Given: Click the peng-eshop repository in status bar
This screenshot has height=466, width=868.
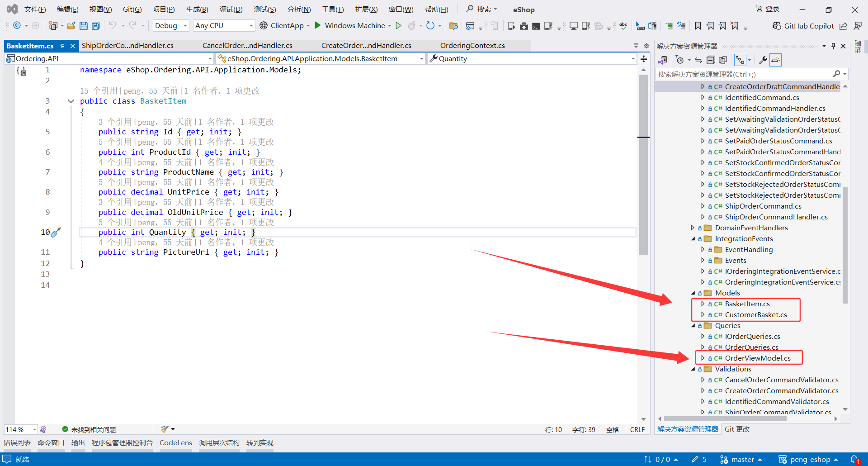Looking at the screenshot, I should [x=808, y=459].
